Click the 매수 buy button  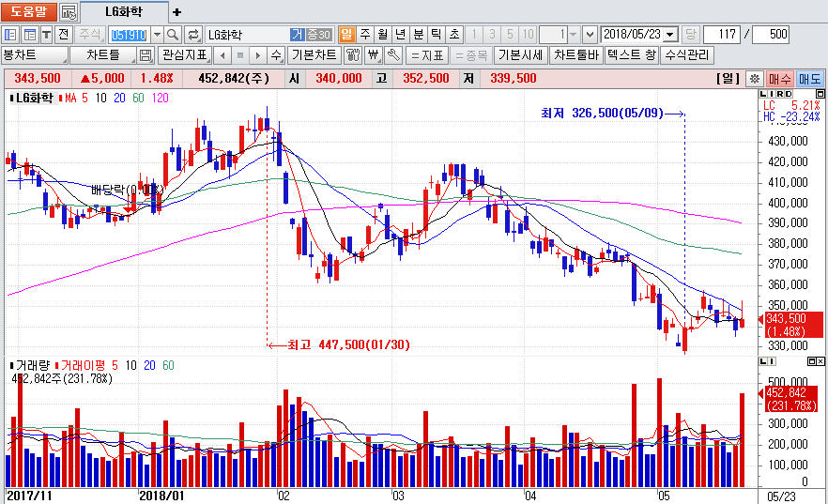coord(779,79)
